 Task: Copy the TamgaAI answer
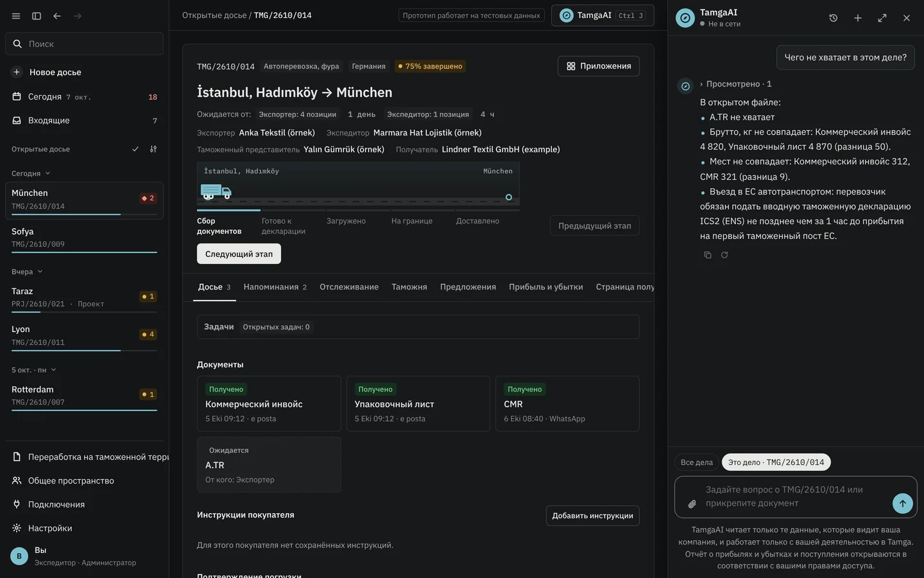click(x=708, y=255)
